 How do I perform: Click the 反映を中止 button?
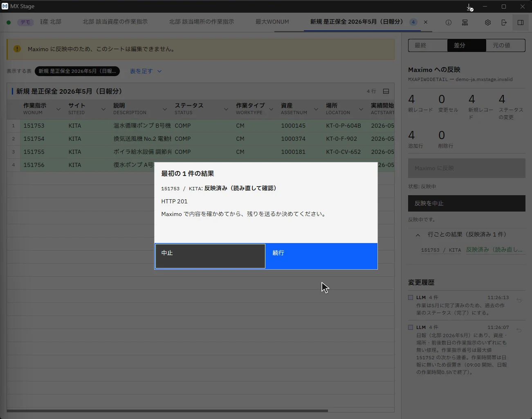click(467, 203)
